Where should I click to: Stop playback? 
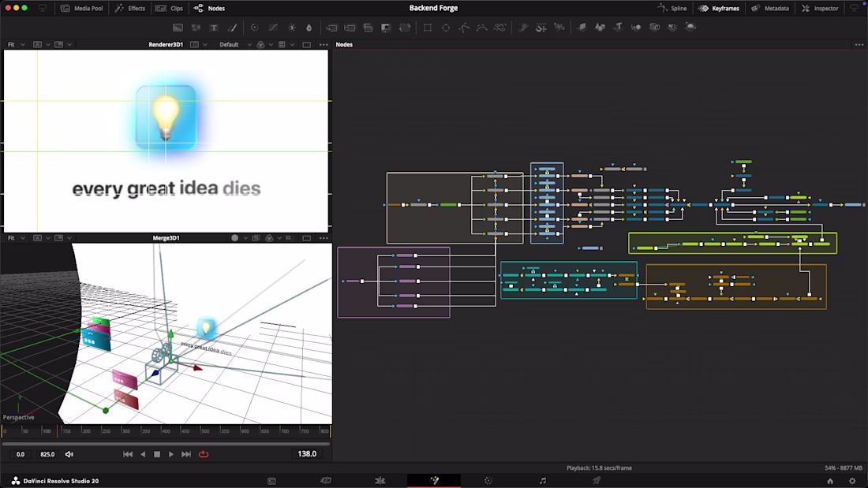coord(157,454)
